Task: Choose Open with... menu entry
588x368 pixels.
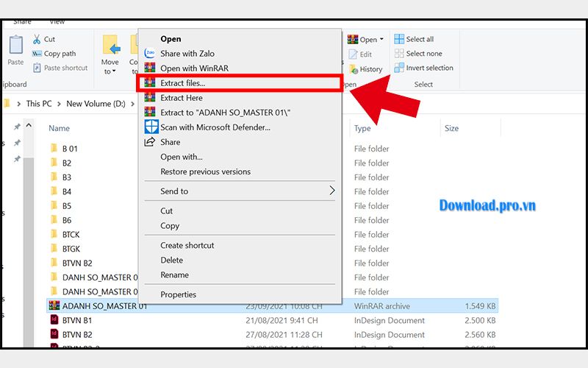Action: click(x=181, y=157)
